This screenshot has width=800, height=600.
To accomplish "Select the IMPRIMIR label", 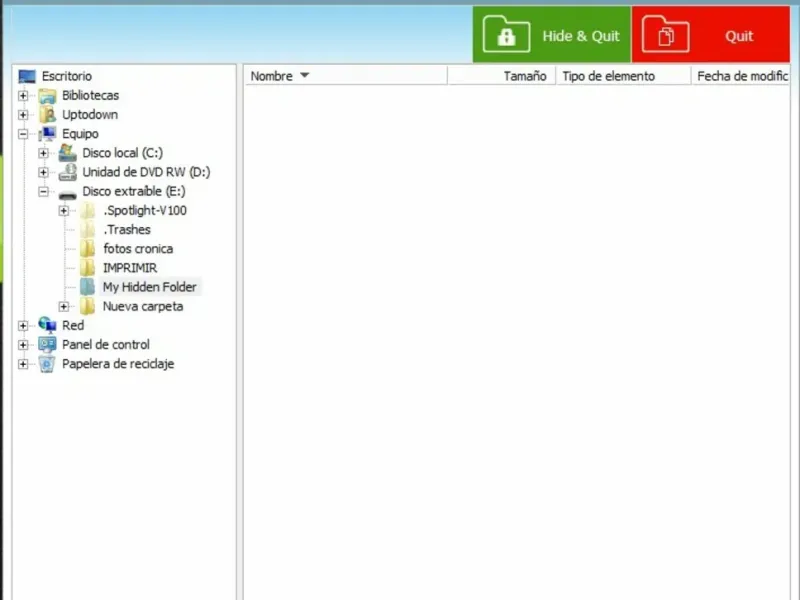I will [x=130, y=268].
